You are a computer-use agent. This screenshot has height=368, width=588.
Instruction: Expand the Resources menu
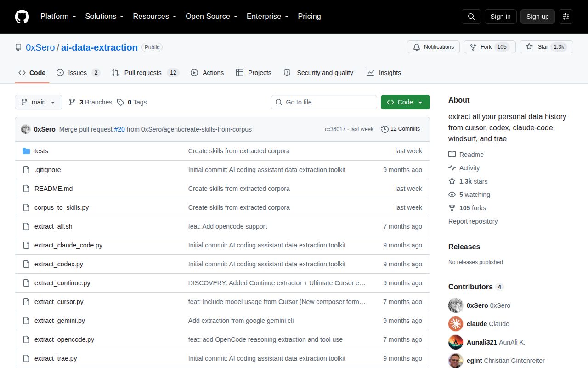coord(155,17)
